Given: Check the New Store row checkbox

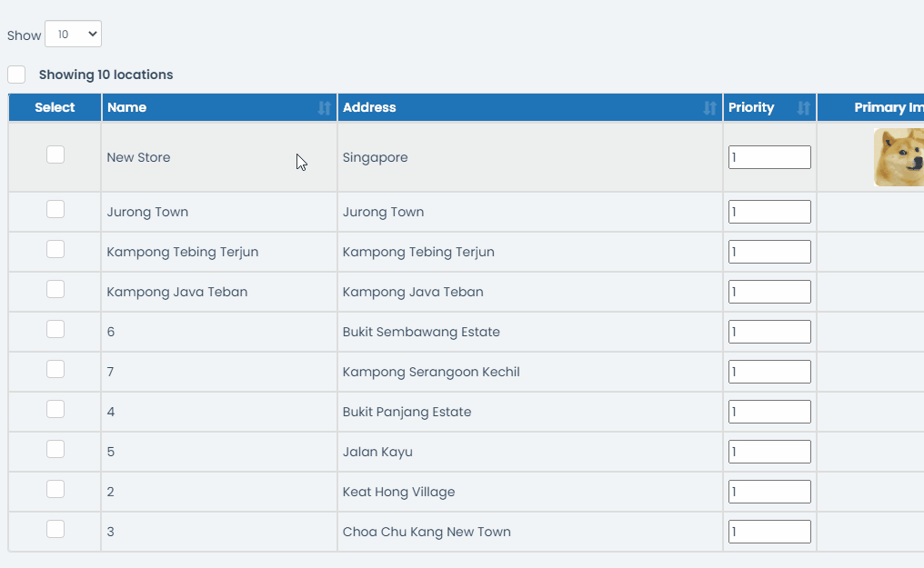Looking at the screenshot, I should click(55, 154).
